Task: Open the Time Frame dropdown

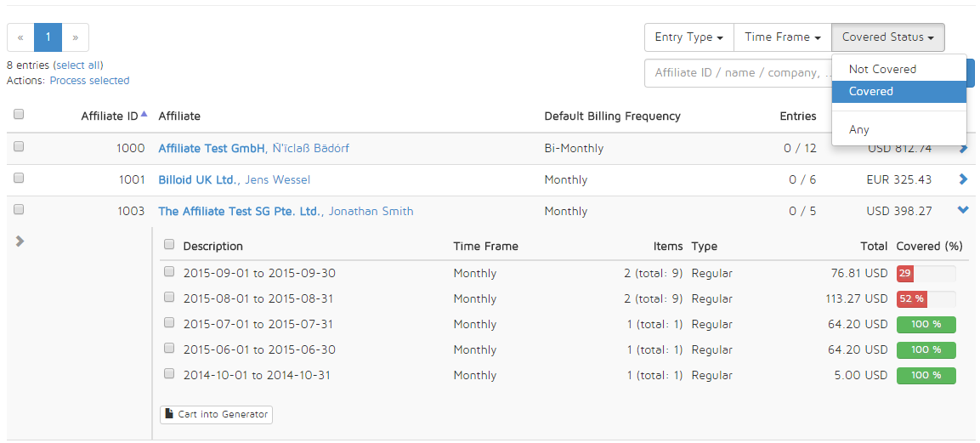Action: 783,37
